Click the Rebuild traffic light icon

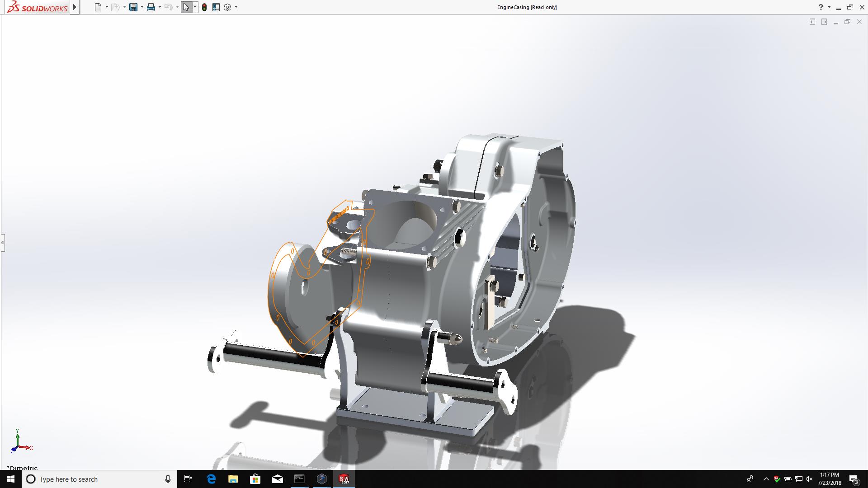(x=204, y=7)
